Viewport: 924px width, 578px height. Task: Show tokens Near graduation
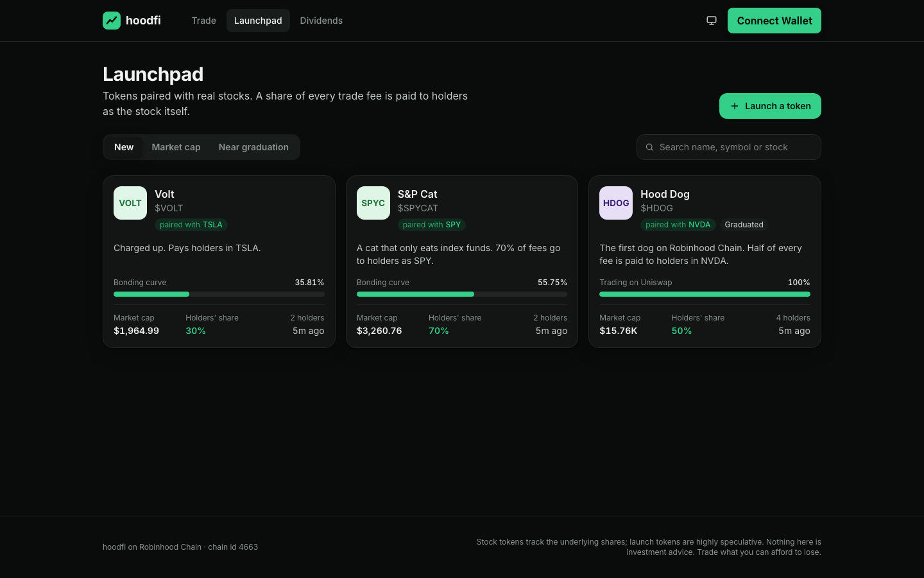click(x=253, y=147)
